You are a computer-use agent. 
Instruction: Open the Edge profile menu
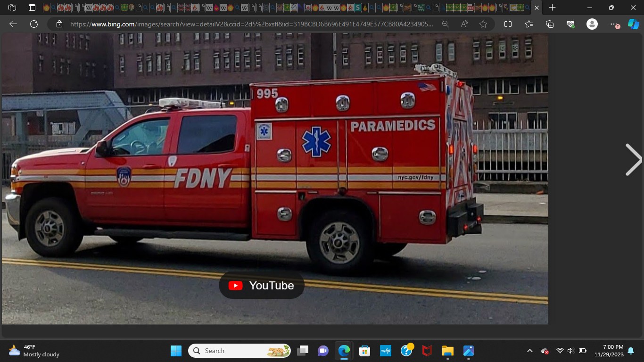[x=592, y=24]
